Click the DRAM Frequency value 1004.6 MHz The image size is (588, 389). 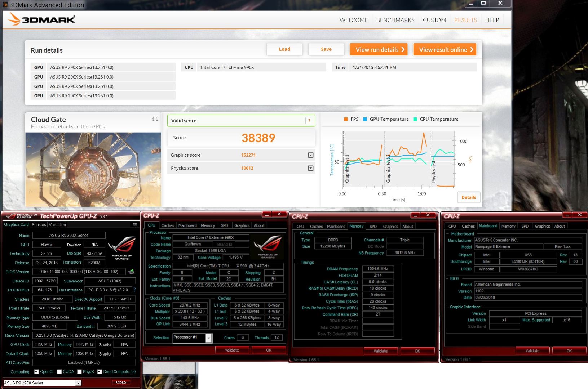(x=378, y=269)
